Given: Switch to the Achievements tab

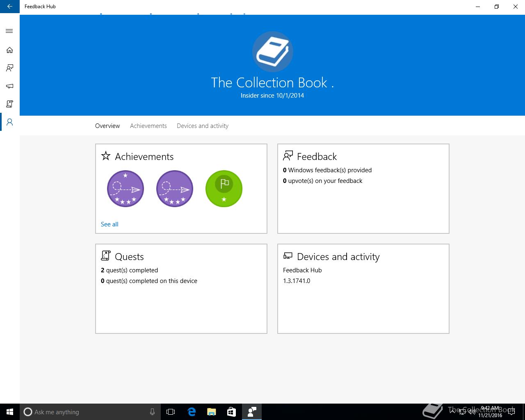Looking at the screenshot, I should [x=148, y=126].
